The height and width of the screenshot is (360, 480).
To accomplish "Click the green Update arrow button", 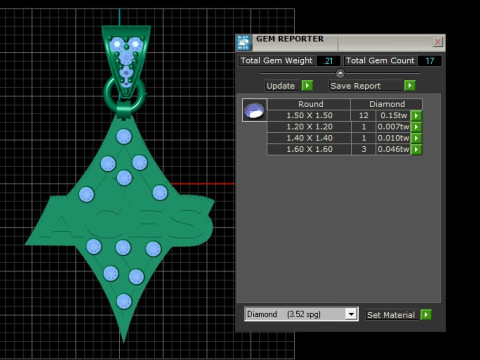I will coord(307,86).
